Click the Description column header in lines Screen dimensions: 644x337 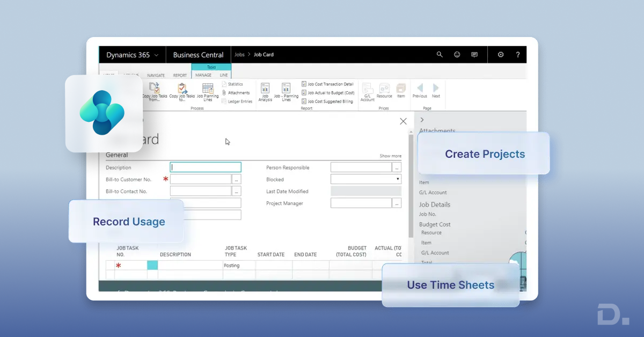[175, 254]
